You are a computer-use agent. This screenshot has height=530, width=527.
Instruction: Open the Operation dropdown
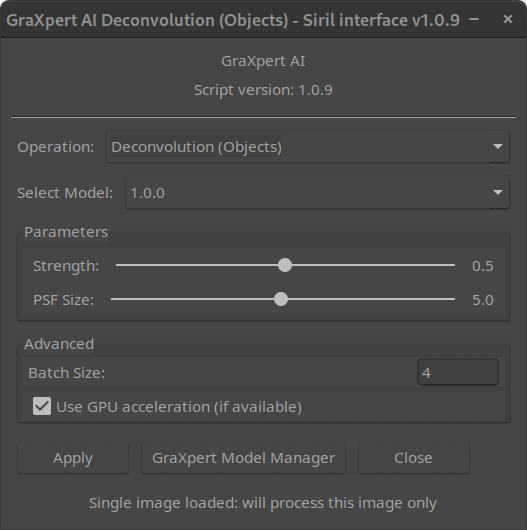tap(308, 147)
